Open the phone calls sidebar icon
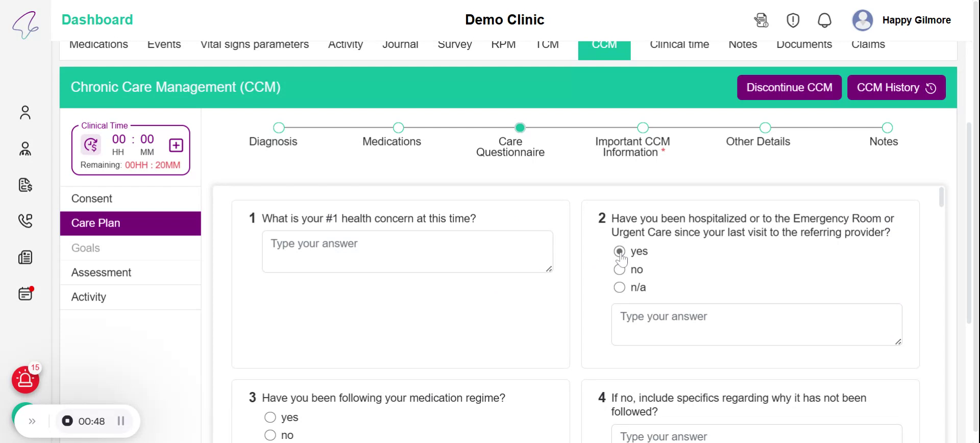 (x=25, y=220)
